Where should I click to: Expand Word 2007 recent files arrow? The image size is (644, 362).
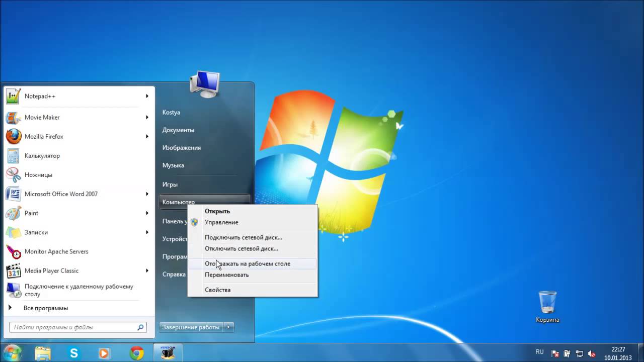pos(147,194)
